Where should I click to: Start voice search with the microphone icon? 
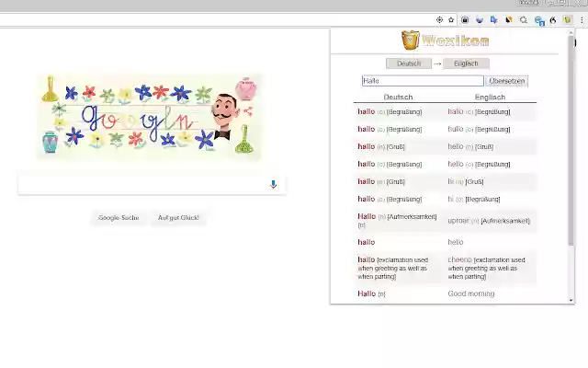click(x=274, y=184)
